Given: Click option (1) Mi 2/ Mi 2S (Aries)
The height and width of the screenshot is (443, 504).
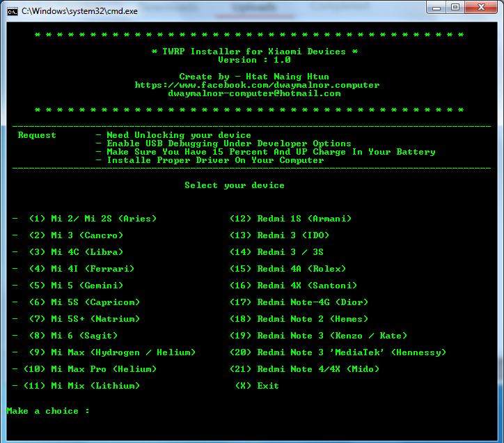Looking at the screenshot, I should point(93,219).
